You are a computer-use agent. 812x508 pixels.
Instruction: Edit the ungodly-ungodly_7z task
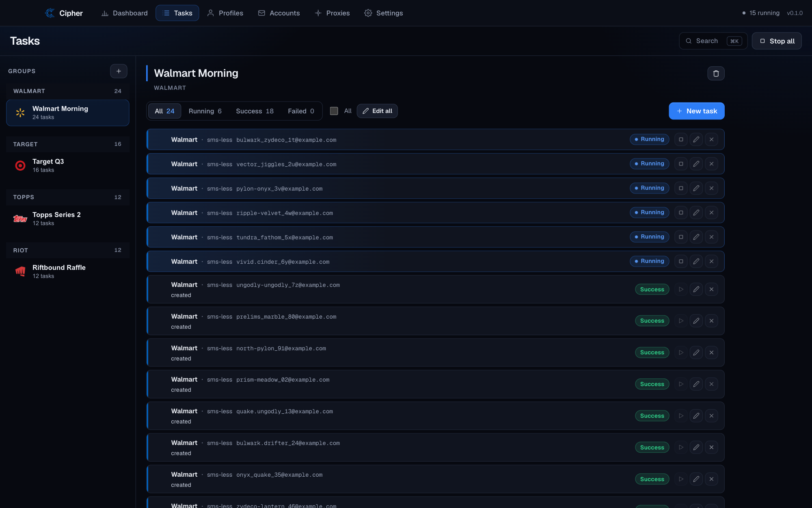[x=696, y=289]
